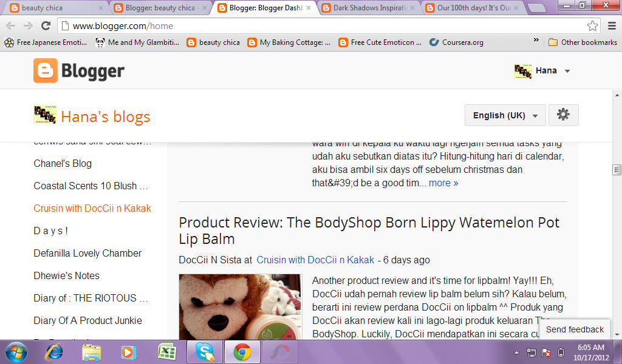Click the Action Center flag tray icon
Screen dimensions: 622x364
click(x=546, y=352)
